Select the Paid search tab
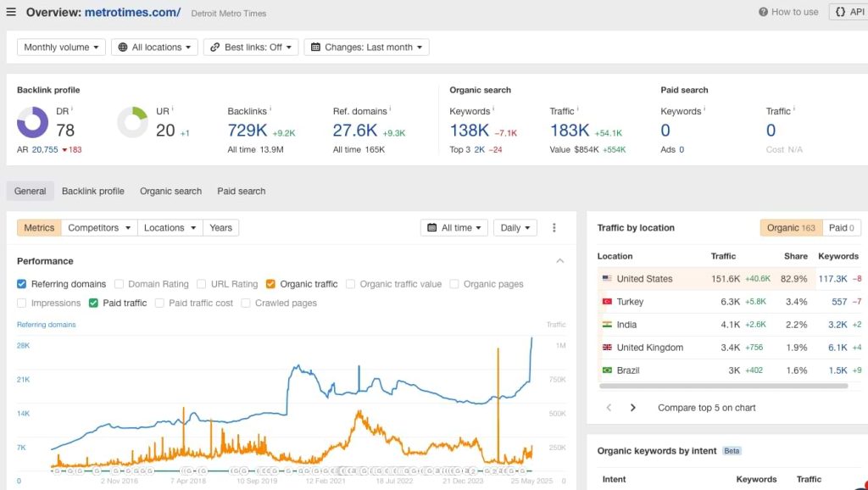 241,191
